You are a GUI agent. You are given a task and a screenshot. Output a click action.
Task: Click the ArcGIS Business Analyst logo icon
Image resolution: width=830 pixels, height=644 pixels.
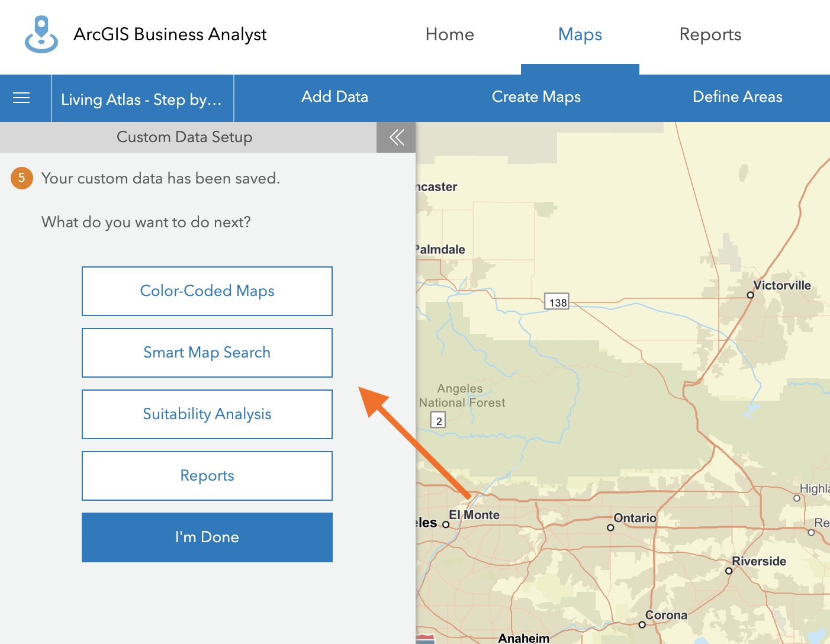(x=41, y=34)
